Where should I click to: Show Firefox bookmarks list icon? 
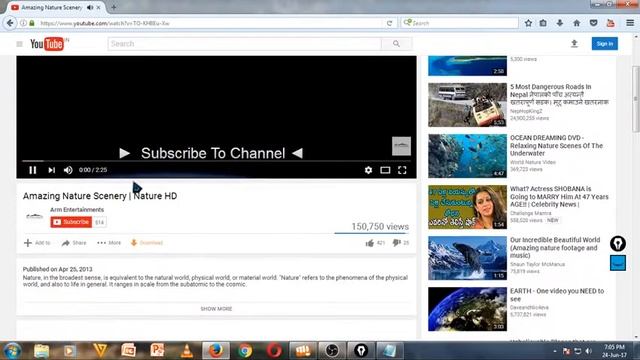tap(543, 23)
